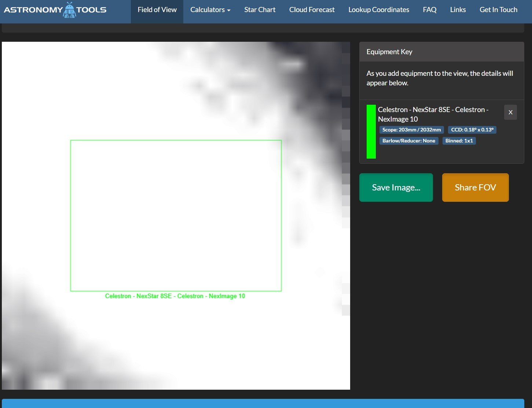Click the green equipment color swatch
Viewport: 532px width, 408px height.
(x=371, y=132)
